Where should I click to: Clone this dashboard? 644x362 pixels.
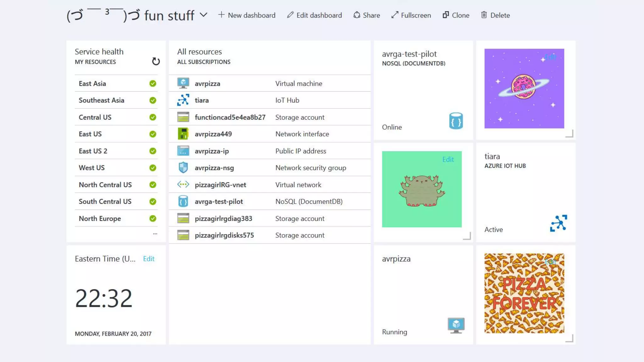click(x=456, y=15)
